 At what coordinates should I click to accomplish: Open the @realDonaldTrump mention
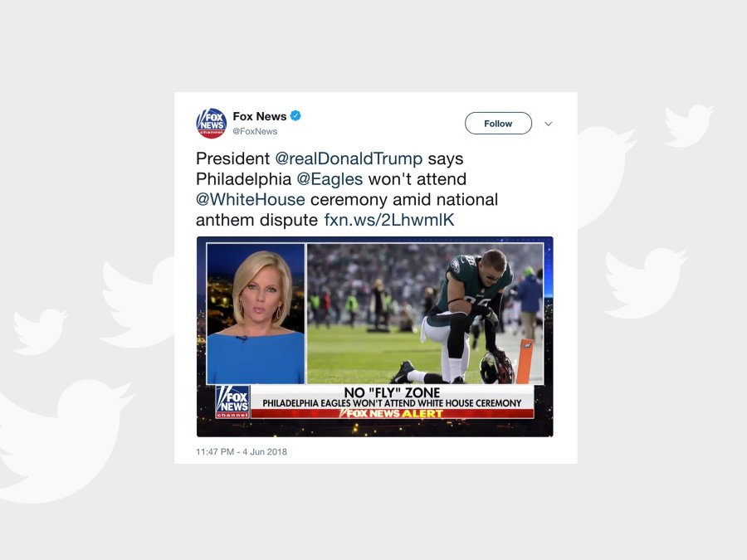349,158
